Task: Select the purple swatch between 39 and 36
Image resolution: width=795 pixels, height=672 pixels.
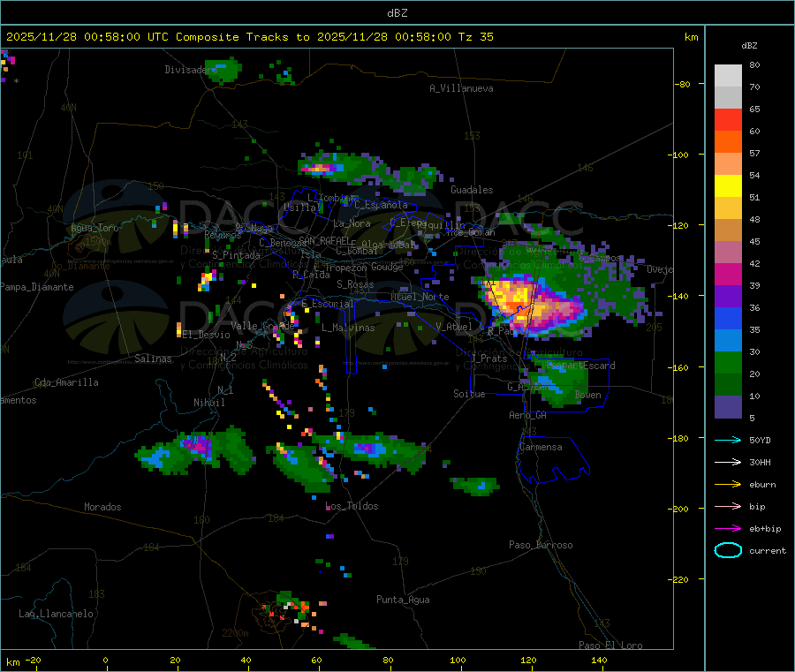Action: 728,297
